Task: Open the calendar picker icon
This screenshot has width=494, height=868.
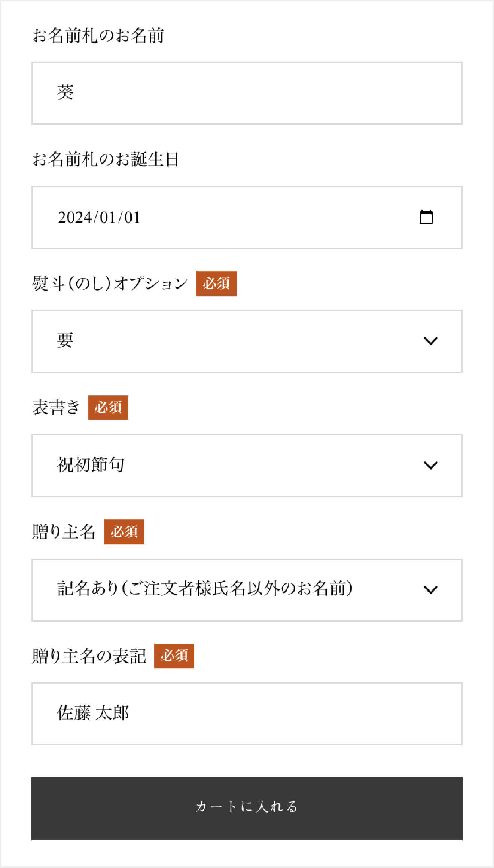Action: (x=426, y=217)
